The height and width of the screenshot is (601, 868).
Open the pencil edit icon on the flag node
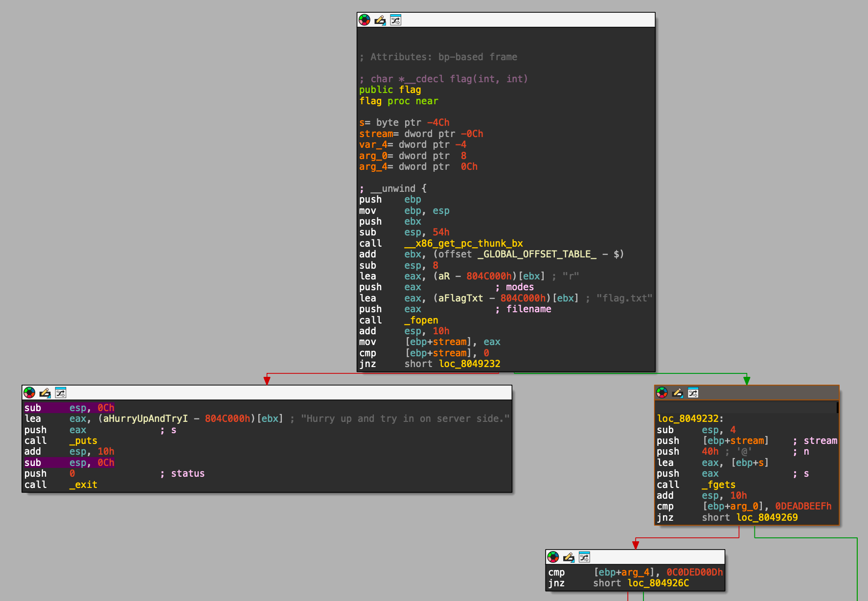tap(379, 20)
